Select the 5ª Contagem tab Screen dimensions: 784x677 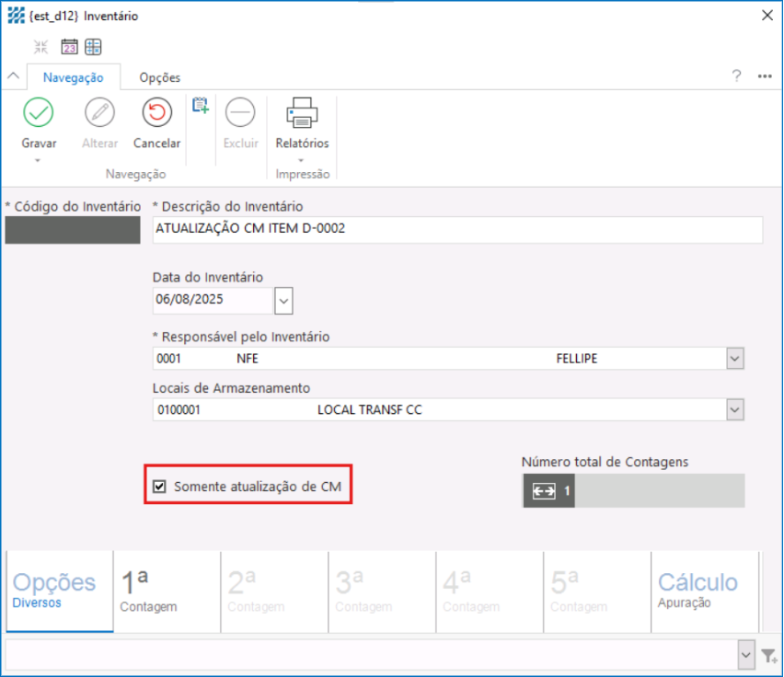click(597, 591)
